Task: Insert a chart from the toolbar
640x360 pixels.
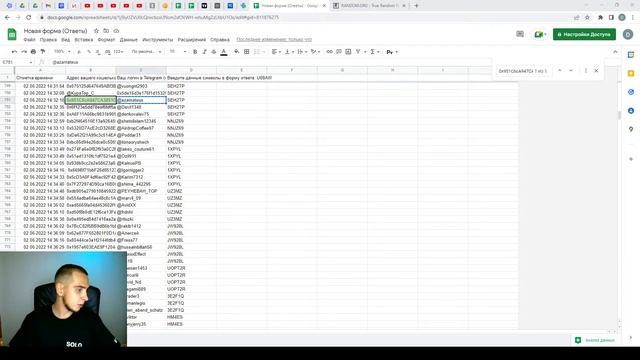Action: pos(348,52)
